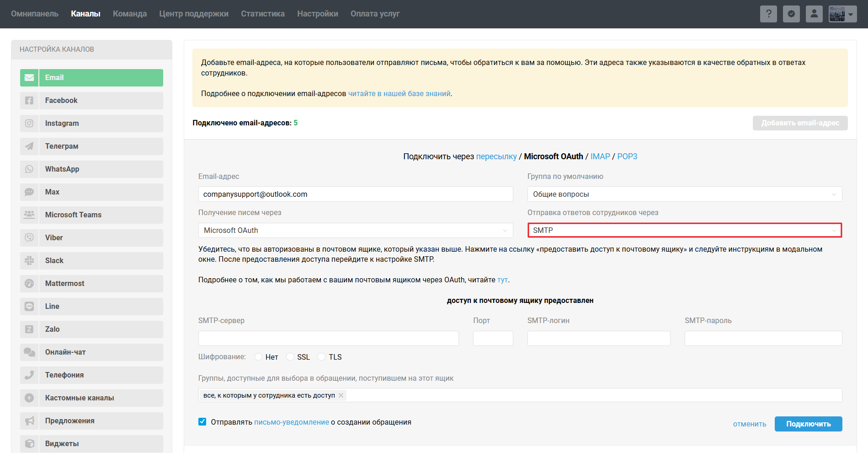Uncheck the notification email checkbox
This screenshot has width=868, height=453.
pyautogui.click(x=202, y=422)
